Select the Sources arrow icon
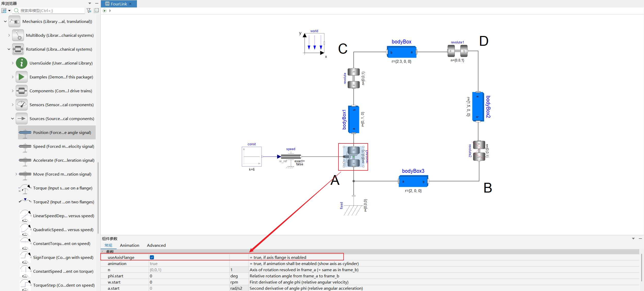 point(22,119)
